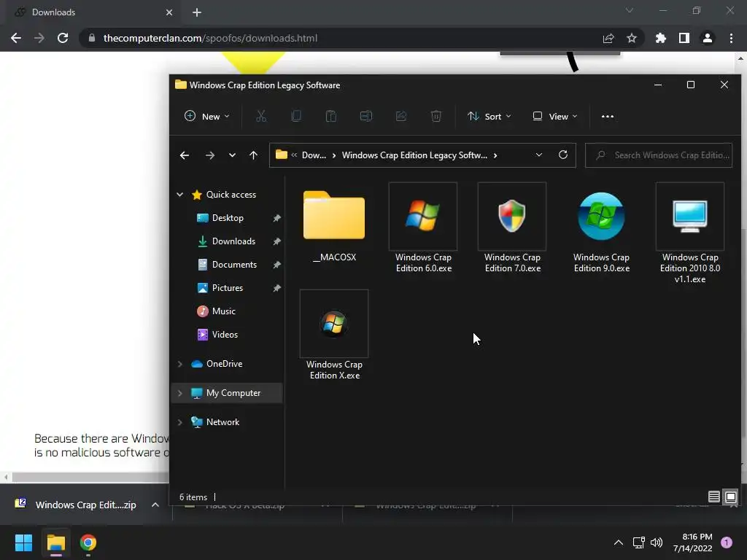
Task: Show hidden tray icons chevron
Action: click(x=619, y=542)
